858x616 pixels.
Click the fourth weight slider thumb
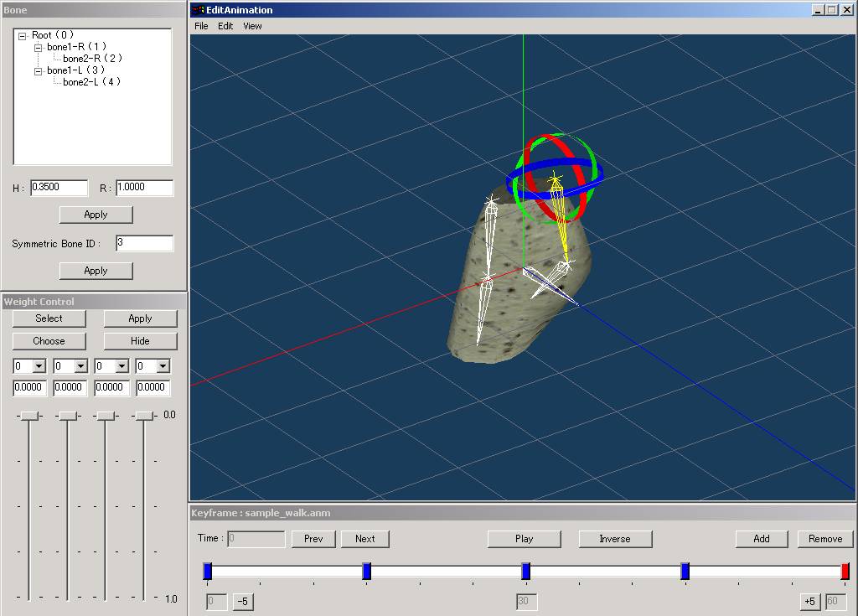144,417
